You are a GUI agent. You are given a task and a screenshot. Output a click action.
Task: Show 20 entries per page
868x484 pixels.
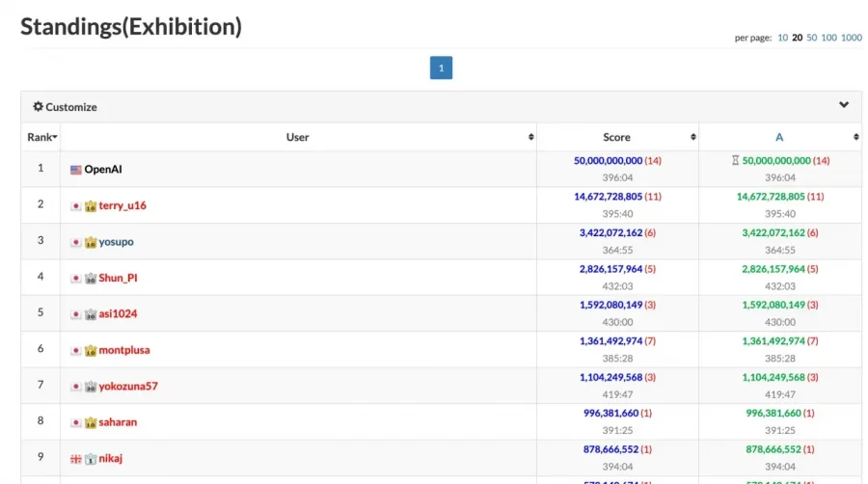point(798,38)
